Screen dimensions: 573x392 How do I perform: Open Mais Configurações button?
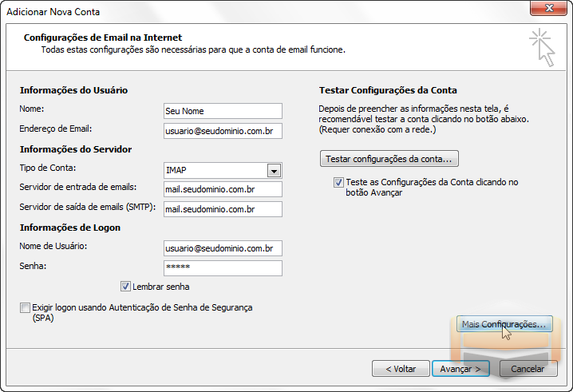tap(504, 324)
